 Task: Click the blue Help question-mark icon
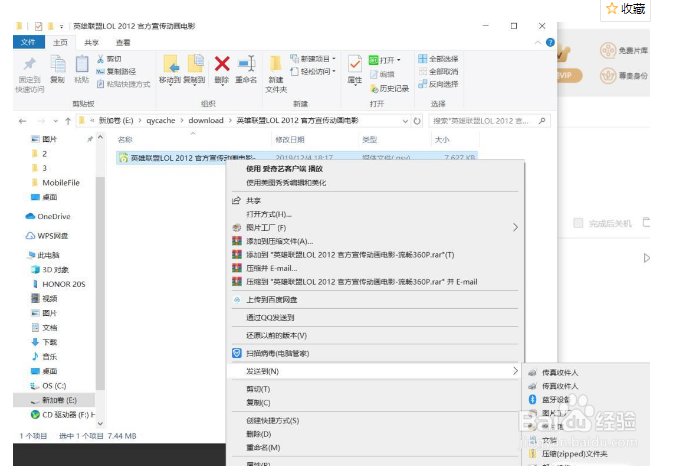(x=550, y=42)
